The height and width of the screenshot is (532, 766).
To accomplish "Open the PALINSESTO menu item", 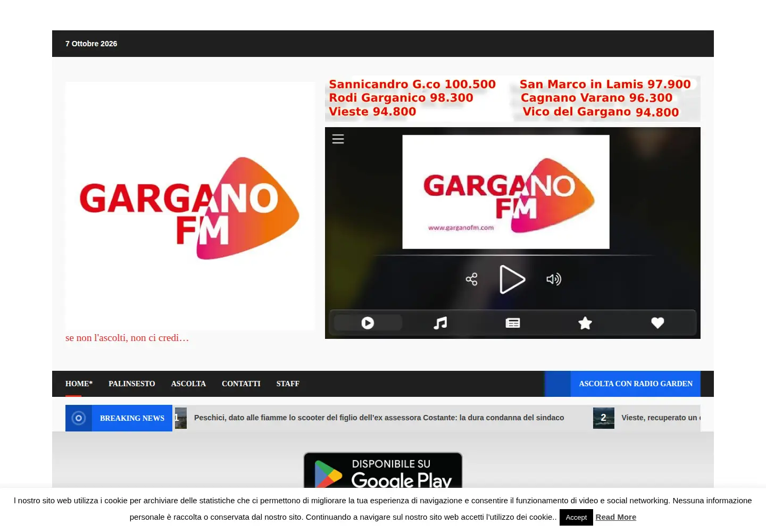I will (132, 384).
